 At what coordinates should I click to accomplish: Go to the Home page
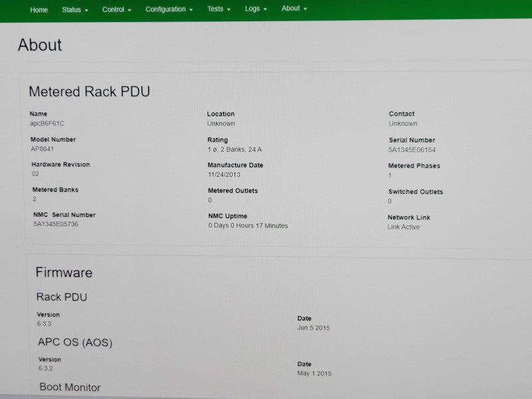pos(39,10)
